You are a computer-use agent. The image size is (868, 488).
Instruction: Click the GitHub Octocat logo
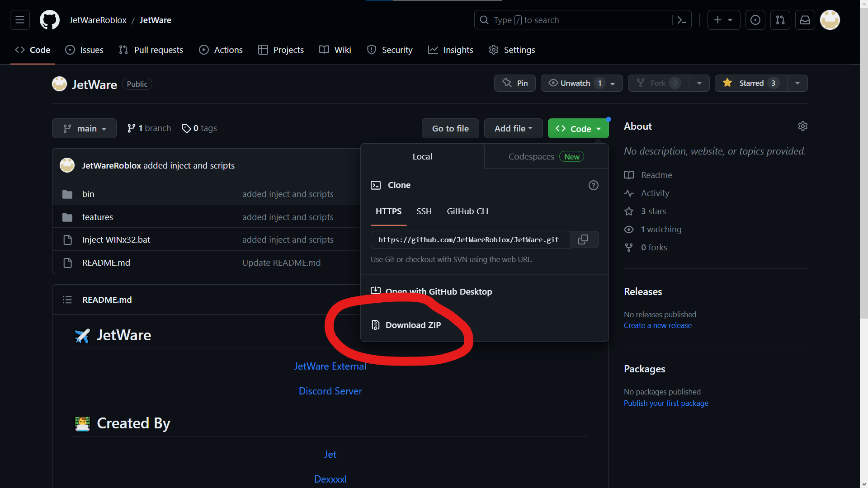[50, 20]
